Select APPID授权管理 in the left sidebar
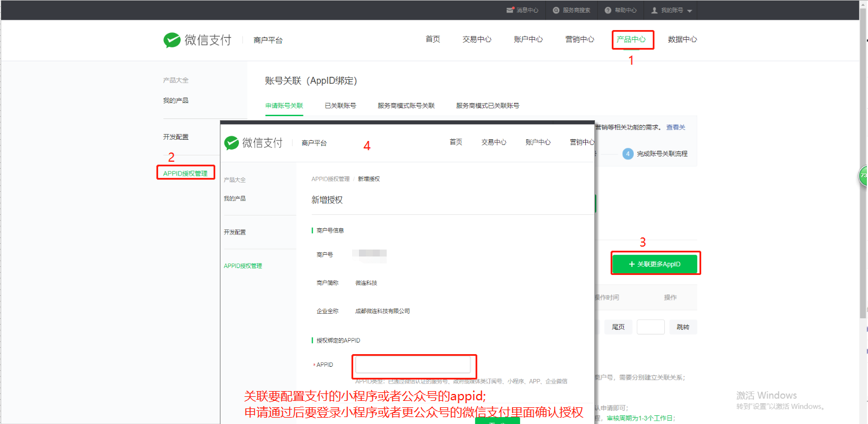This screenshot has height=424, width=868. [185, 173]
